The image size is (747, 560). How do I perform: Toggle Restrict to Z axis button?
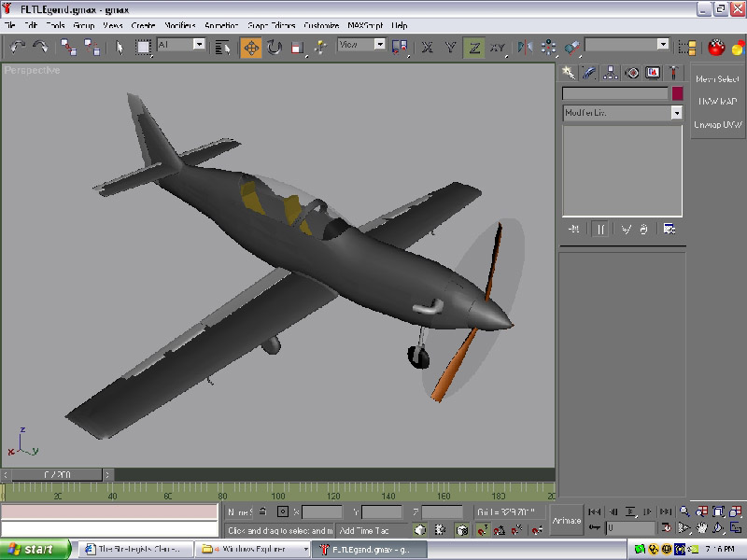click(474, 47)
